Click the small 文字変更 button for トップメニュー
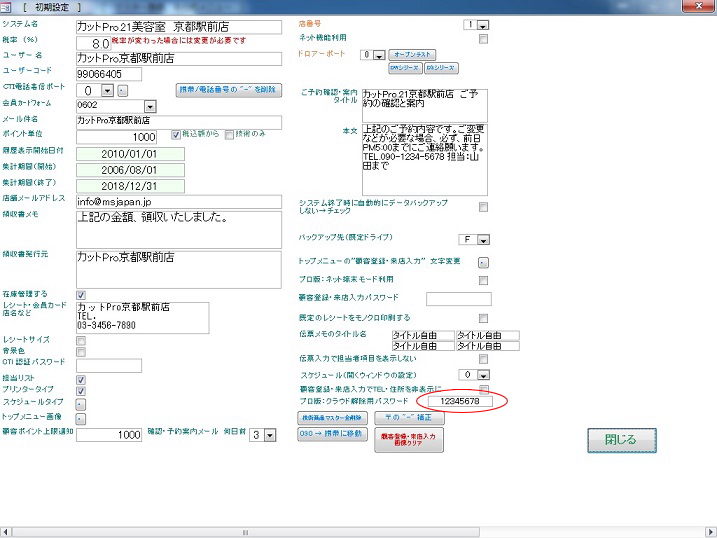Image resolution: width=717 pixels, height=538 pixels. tap(483, 262)
